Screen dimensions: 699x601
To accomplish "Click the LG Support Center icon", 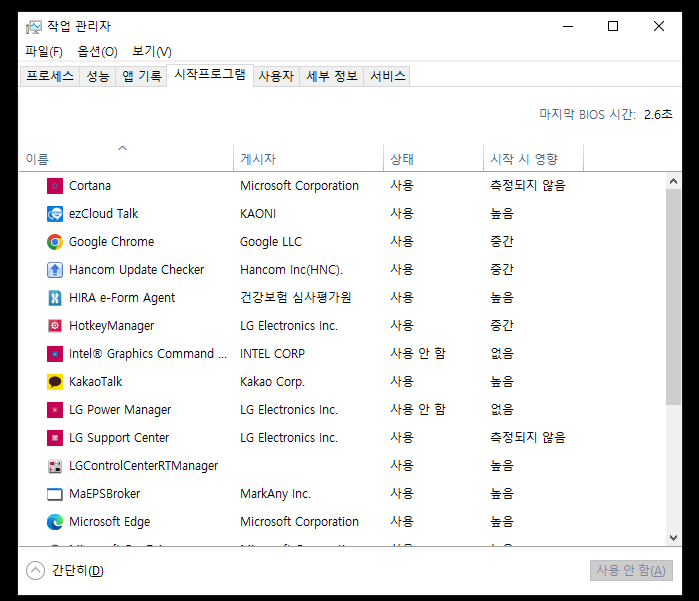I will tap(55, 438).
